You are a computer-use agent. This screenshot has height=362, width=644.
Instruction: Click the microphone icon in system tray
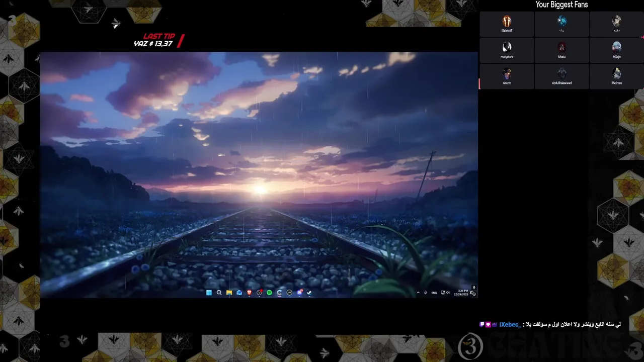click(x=426, y=293)
